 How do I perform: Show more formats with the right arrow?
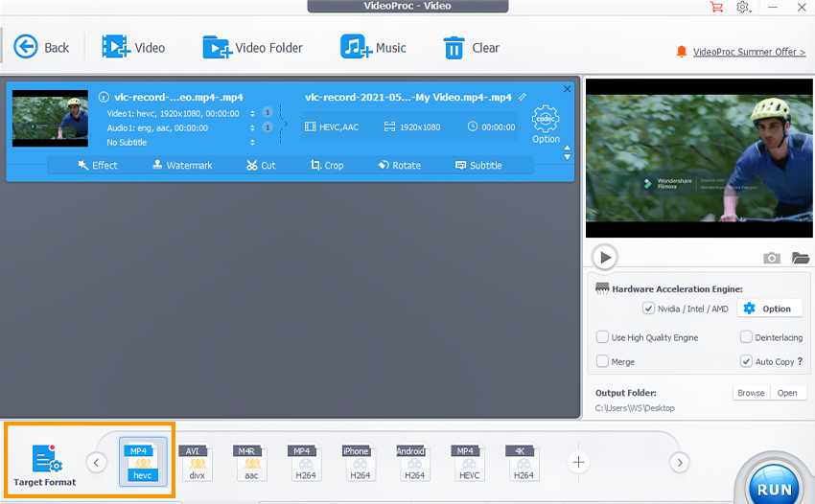680,462
